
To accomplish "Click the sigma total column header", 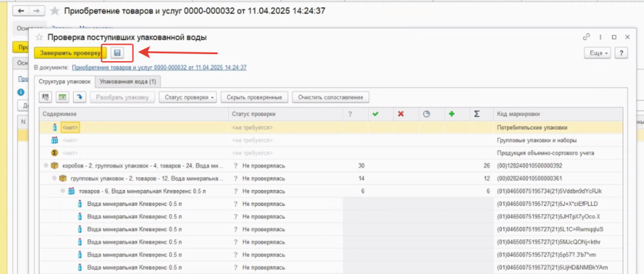I will (x=477, y=113).
